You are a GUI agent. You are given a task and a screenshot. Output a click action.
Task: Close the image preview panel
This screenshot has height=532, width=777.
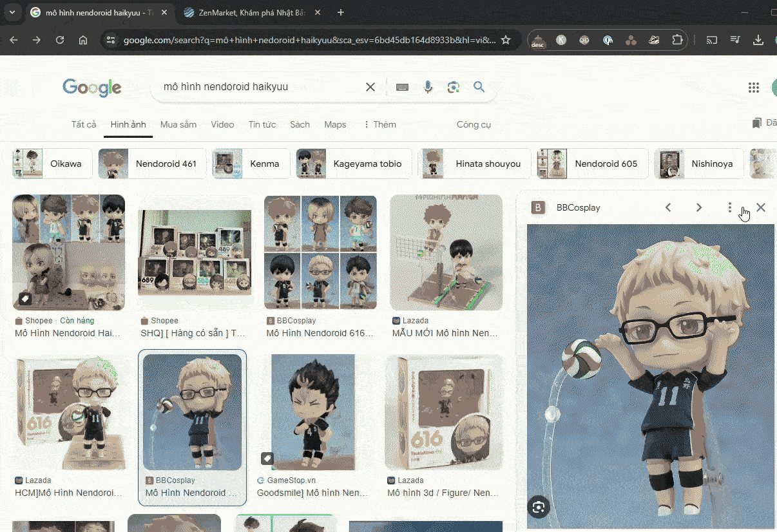coord(761,207)
